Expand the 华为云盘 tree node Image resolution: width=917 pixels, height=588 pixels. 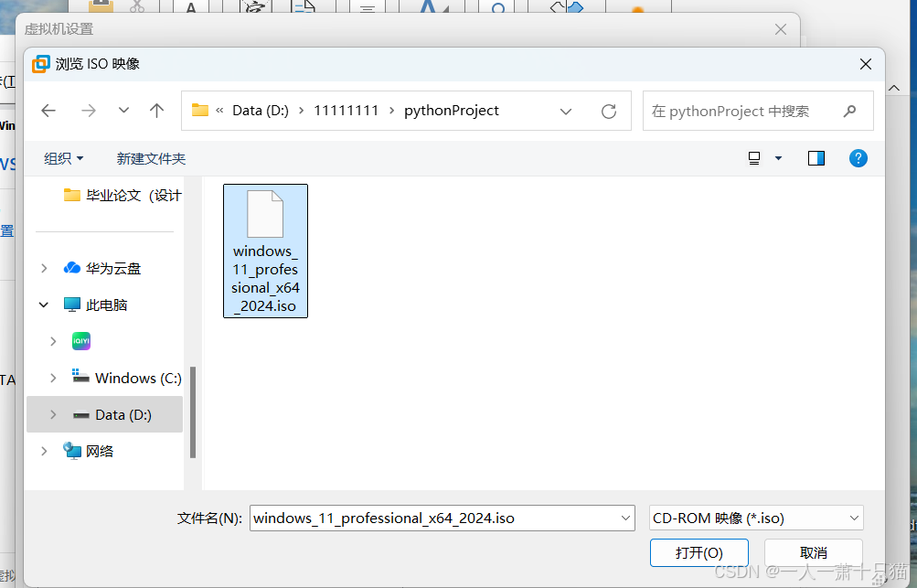point(44,269)
